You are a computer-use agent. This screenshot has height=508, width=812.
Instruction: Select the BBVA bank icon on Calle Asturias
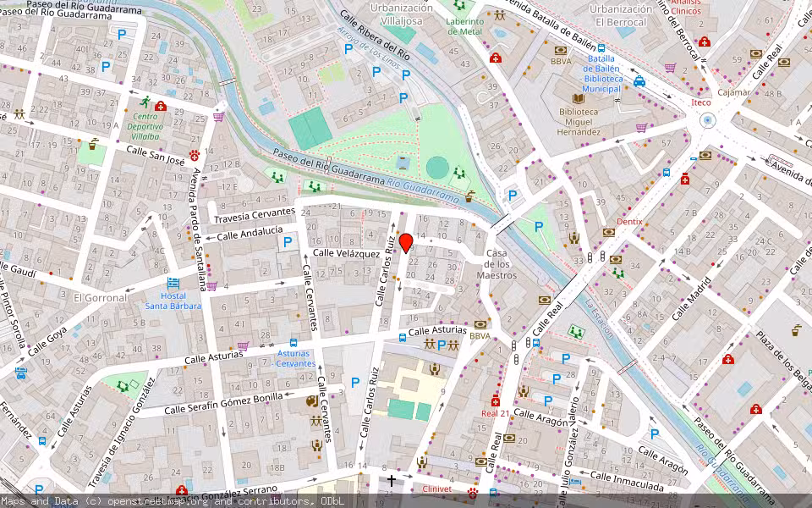click(480, 324)
